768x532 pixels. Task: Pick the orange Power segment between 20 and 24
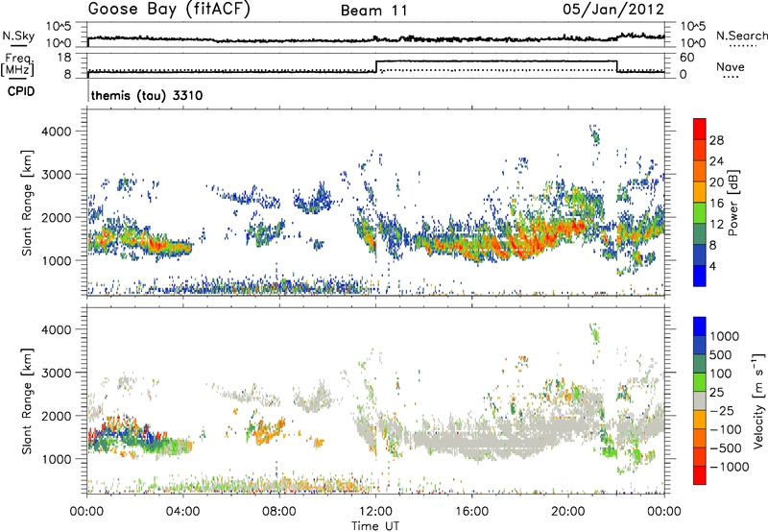click(x=700, y=171)
